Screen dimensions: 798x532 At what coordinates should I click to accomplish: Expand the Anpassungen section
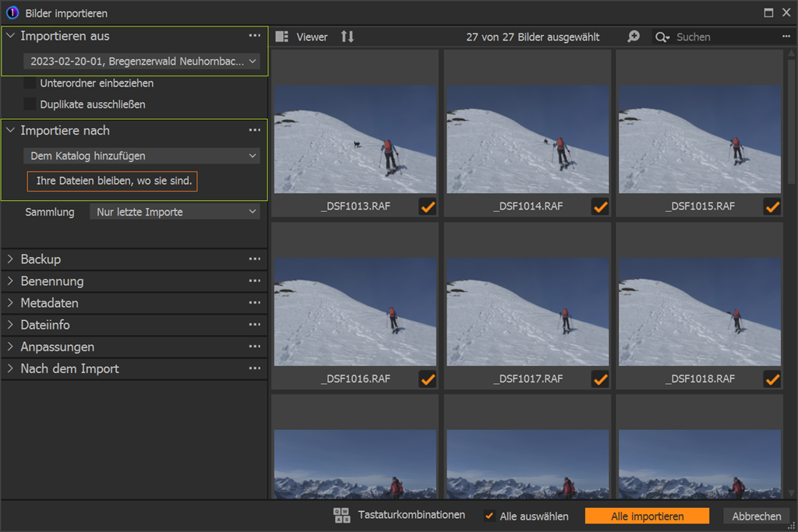coord(57,347)
